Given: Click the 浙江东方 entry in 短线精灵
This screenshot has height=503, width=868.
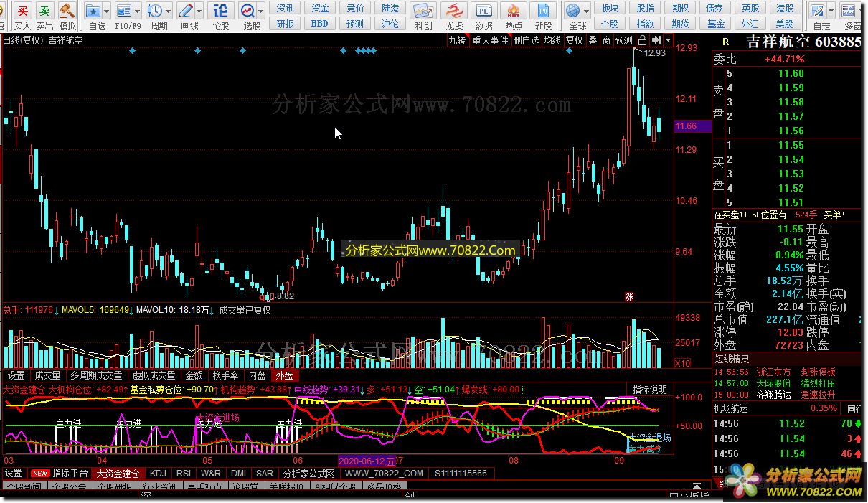Looking at the screenshot, I should [x=772, y=372].
